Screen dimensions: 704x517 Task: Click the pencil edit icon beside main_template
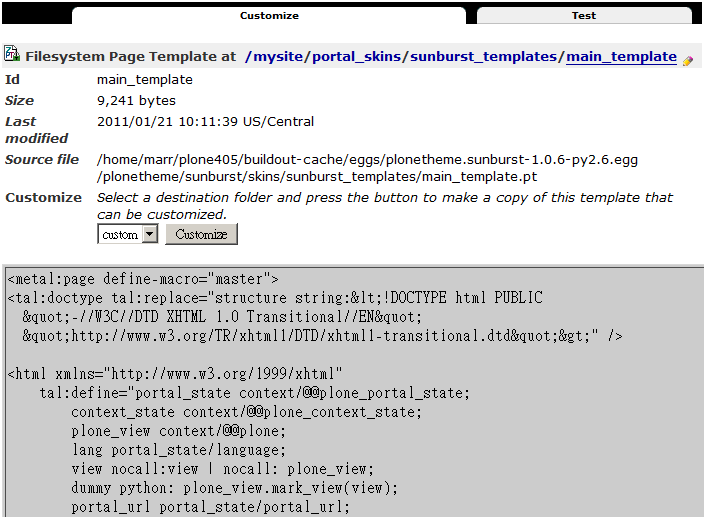tap(687, 61)
